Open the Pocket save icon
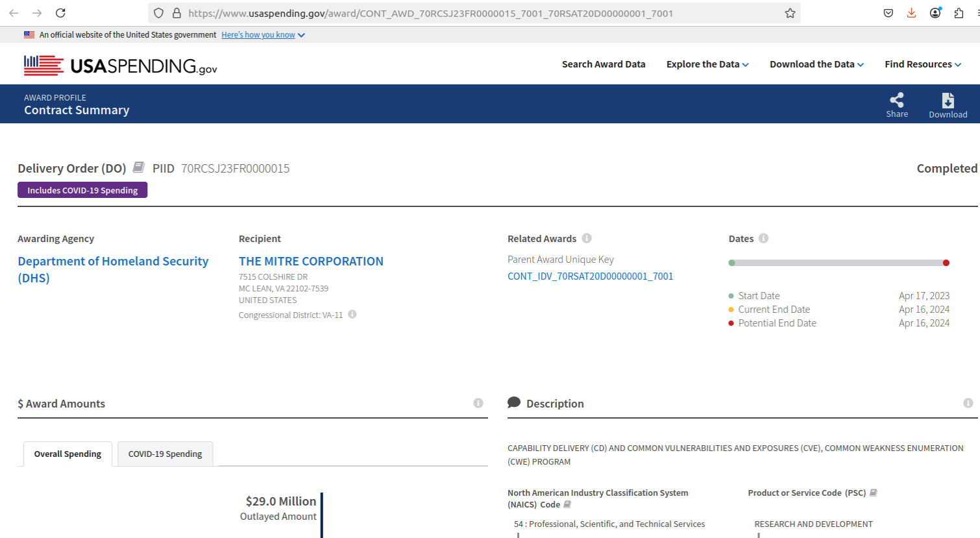 pos(888,13)
